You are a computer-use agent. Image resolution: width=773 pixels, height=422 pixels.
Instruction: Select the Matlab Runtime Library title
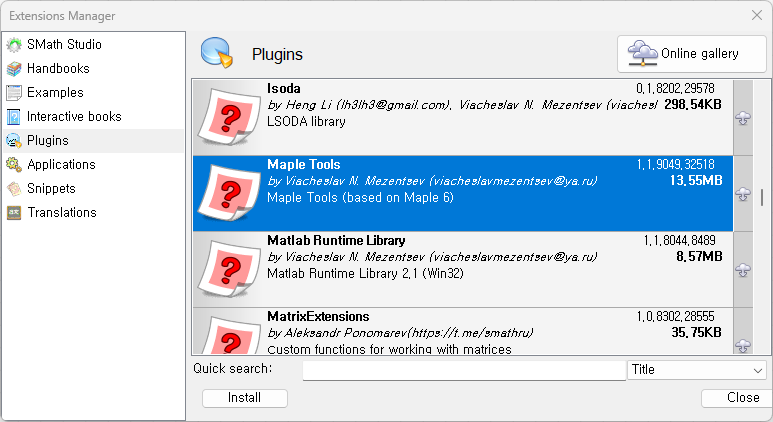(336, 241)
